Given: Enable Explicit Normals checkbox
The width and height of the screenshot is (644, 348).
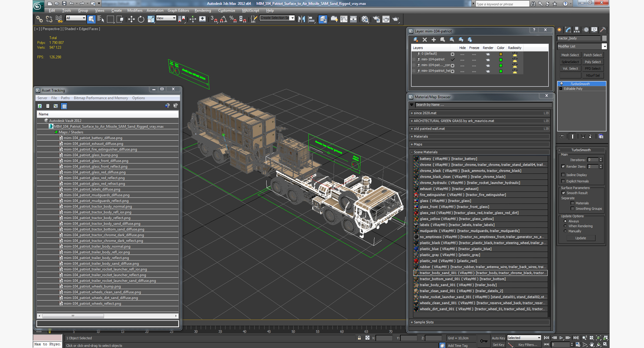Looking at the screenshot, I should 563,181.
